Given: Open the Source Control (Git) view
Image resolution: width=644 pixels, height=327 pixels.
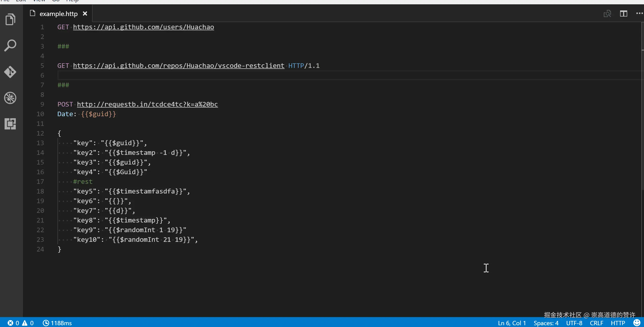Looking at the screenshot, I should coord(10,72).
